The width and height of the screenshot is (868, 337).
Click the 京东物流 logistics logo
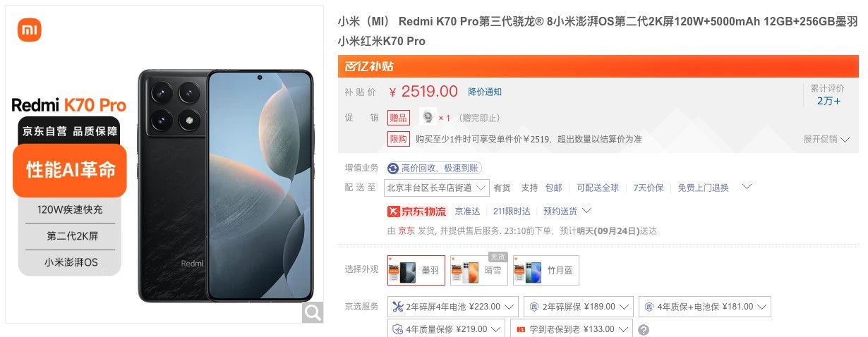click(417, 211)
